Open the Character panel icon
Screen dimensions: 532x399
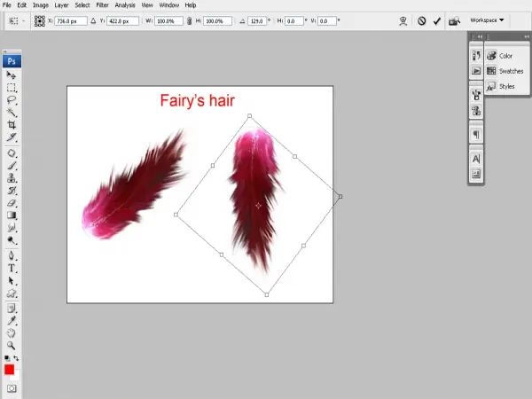476,159
